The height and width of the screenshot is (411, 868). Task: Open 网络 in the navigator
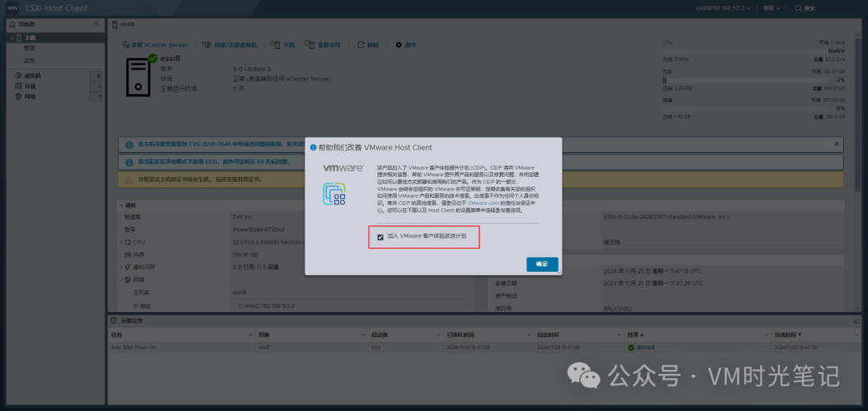click(x=30, y=97)
